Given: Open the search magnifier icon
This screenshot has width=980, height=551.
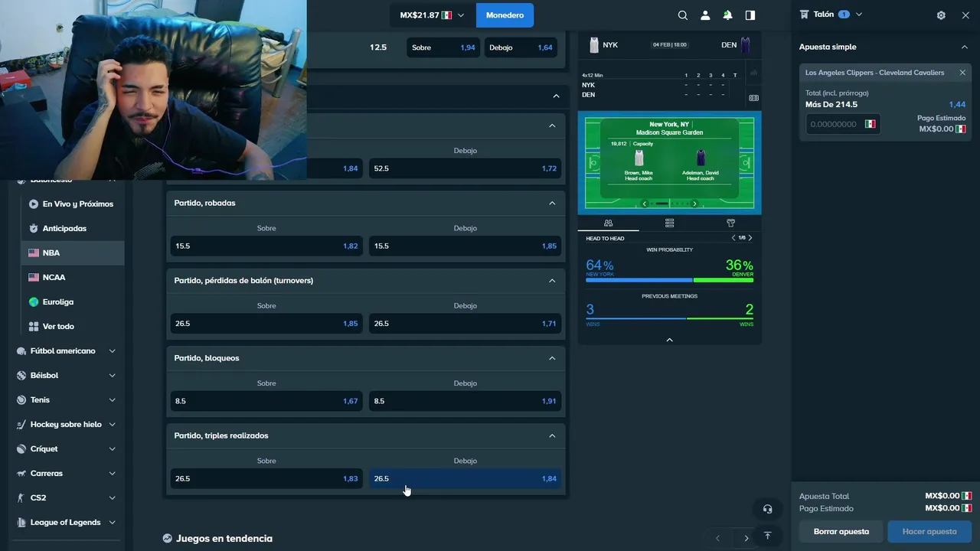Looking at the screenshot, I should tap(683, 15).
